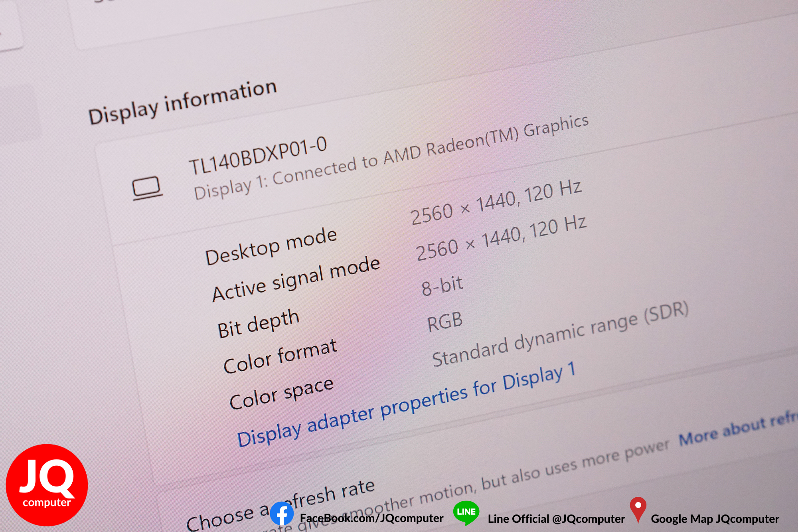The height and width of the screenshot is (532, 798).
Task: Click the Bit depth label
Action: (x=258, y=324)
